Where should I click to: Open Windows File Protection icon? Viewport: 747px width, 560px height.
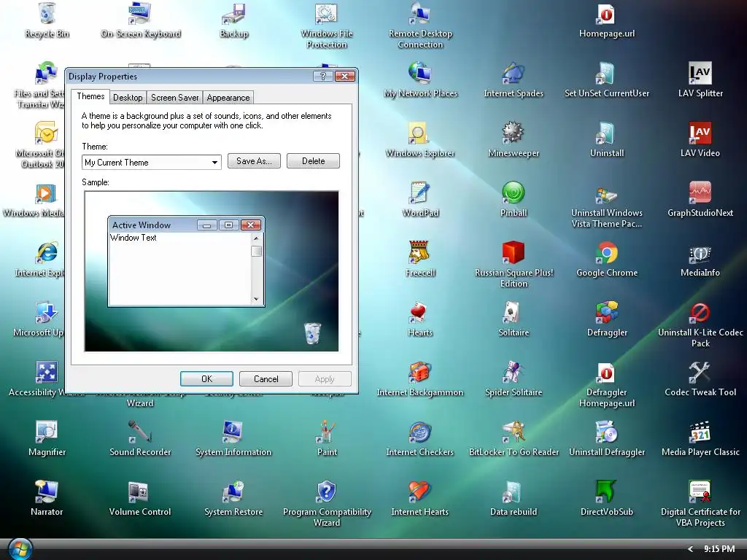click(327, 15)
